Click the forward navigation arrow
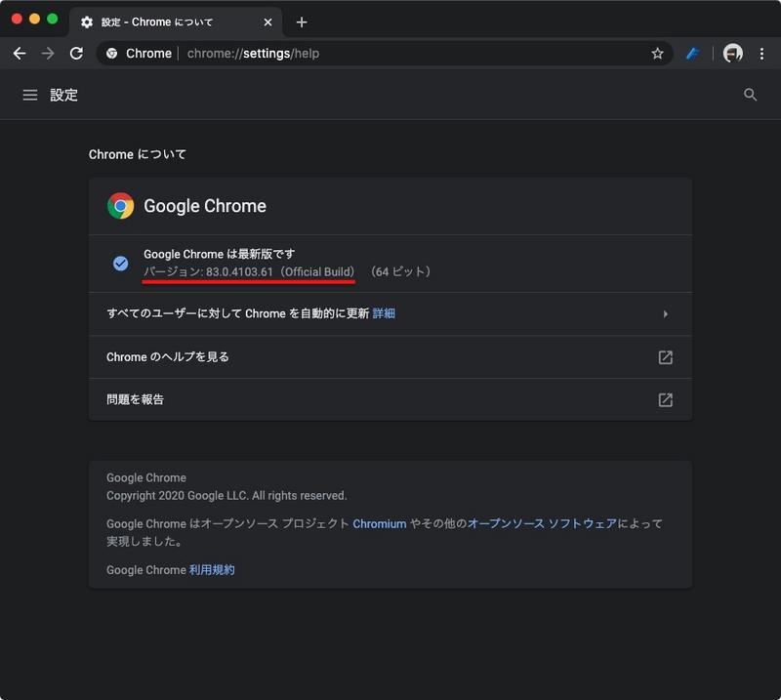 click(48, 54)
